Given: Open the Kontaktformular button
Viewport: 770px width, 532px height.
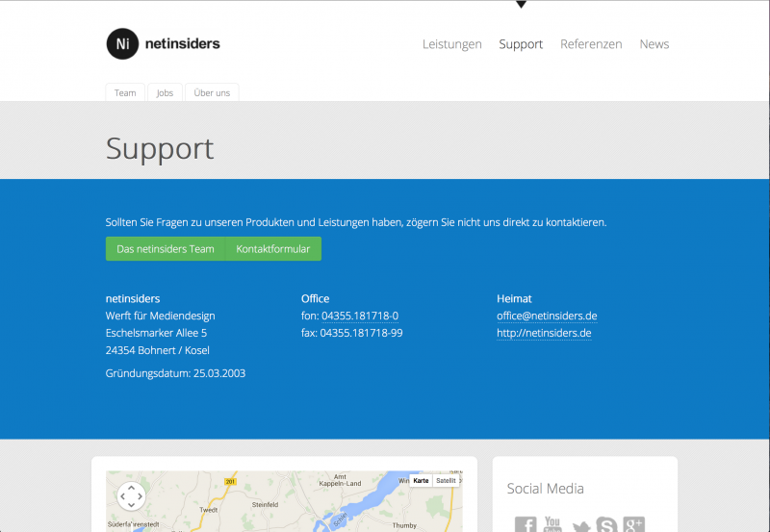Looking at the screenshot, I should pyautogui.click(x=273, y=249).
